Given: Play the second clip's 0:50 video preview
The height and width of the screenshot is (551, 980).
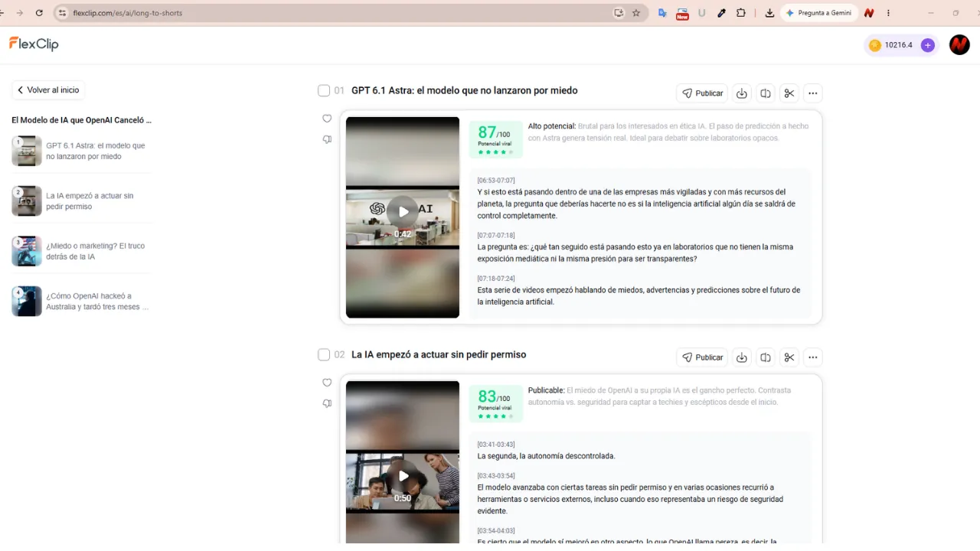Looking at the screenshot, I should click(x=403, y=476).
